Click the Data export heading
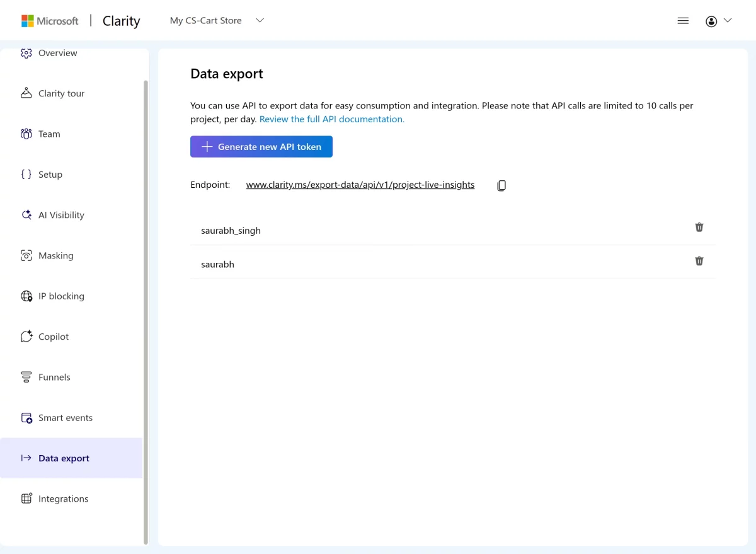This screenshot has height=554, width=756. tap(227, 74)
